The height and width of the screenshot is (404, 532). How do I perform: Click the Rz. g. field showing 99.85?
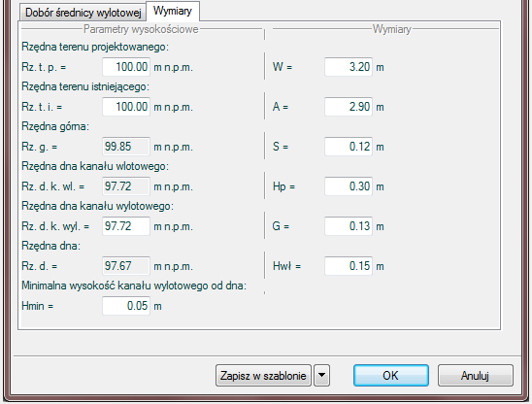(126, 147)
